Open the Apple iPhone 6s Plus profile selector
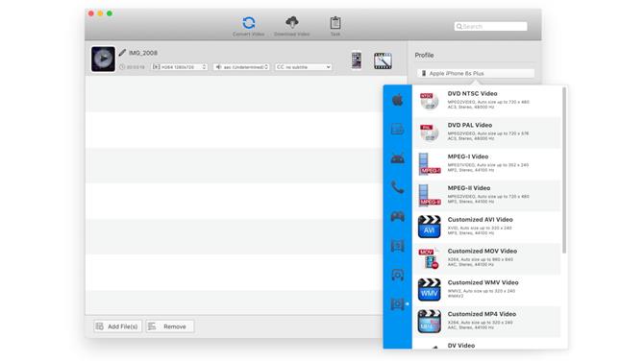644x362 pixels. click(476, 74)
